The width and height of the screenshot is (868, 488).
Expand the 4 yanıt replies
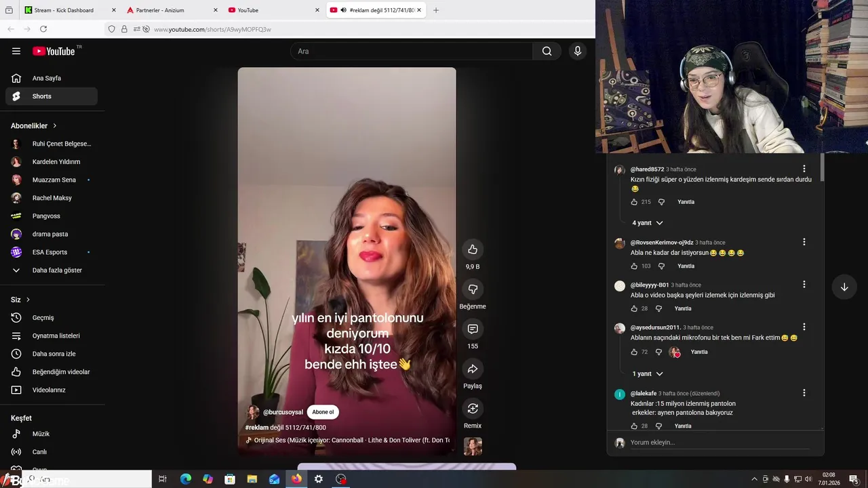click(x=648, y=223)
